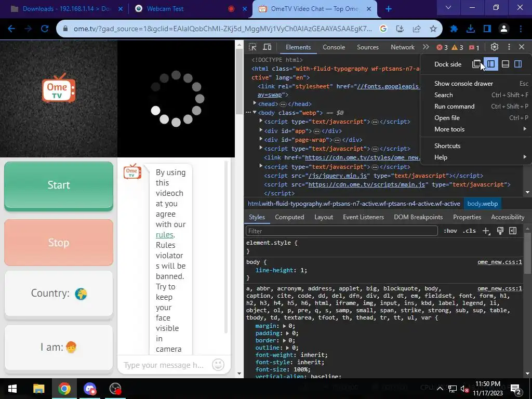Open Chrome extensions puzzle icon
The height and width of the screenshot is (399, 532).
click(x=454, y=29)
